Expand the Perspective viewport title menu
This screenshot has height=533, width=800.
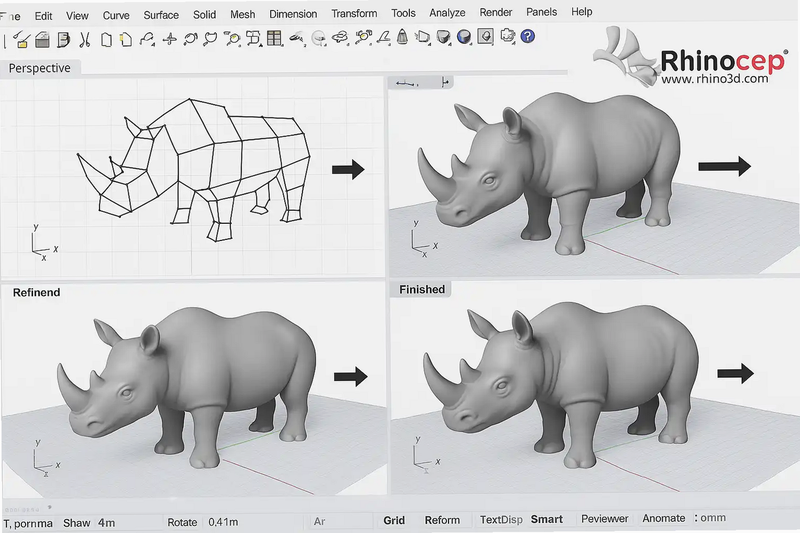tap(40, 68)
